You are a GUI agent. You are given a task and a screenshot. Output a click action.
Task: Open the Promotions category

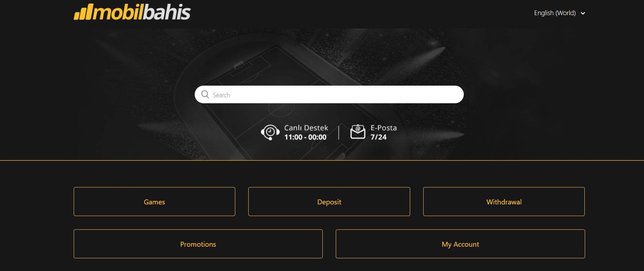[x=198, y=244]
